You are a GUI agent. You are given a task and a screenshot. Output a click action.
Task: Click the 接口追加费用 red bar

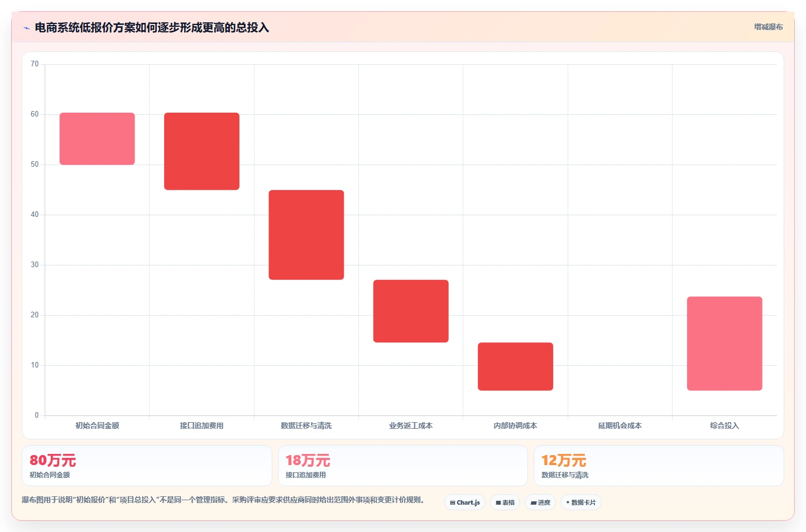point(201,151)
